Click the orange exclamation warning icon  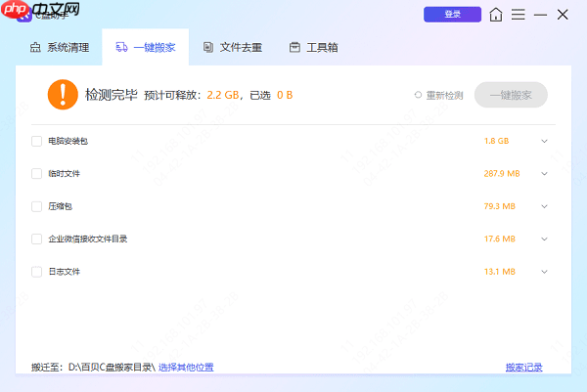click(x=63, y=95)
